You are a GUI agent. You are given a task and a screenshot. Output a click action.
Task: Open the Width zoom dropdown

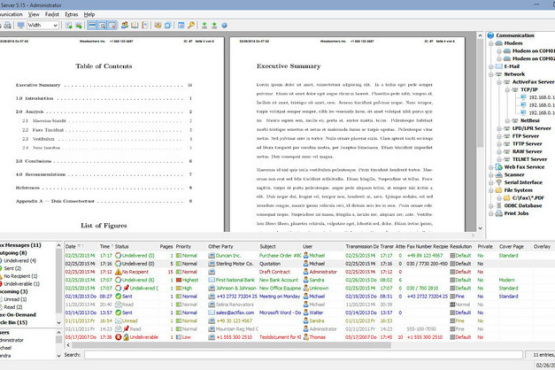coord(55,25)
